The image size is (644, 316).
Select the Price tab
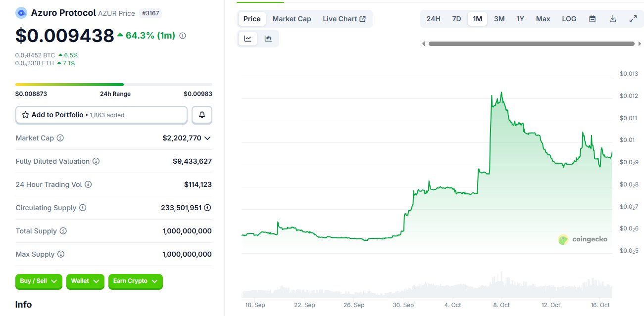[x=252, y=19]
